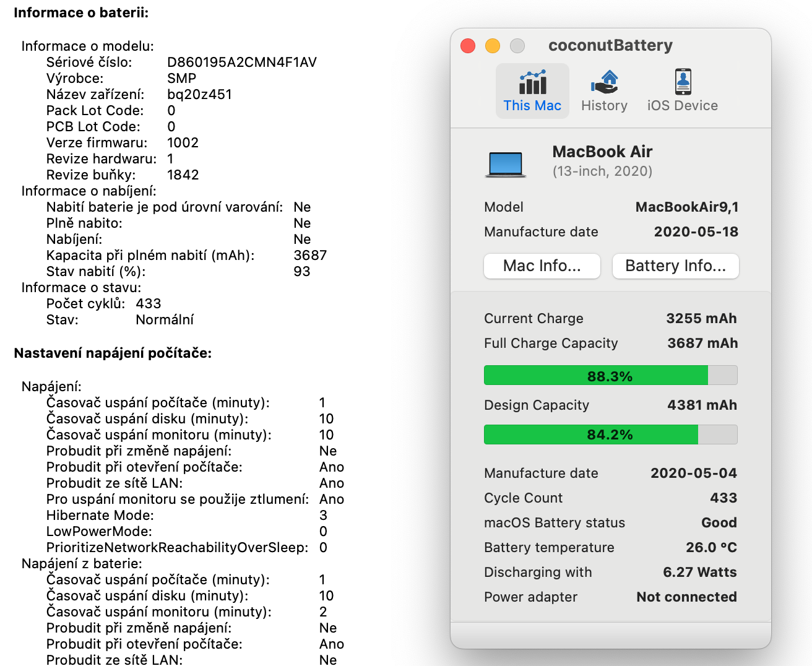Click the MacBook Air laptop image
Viewport: 812px width, 666px height.
[x=506, y=165]
